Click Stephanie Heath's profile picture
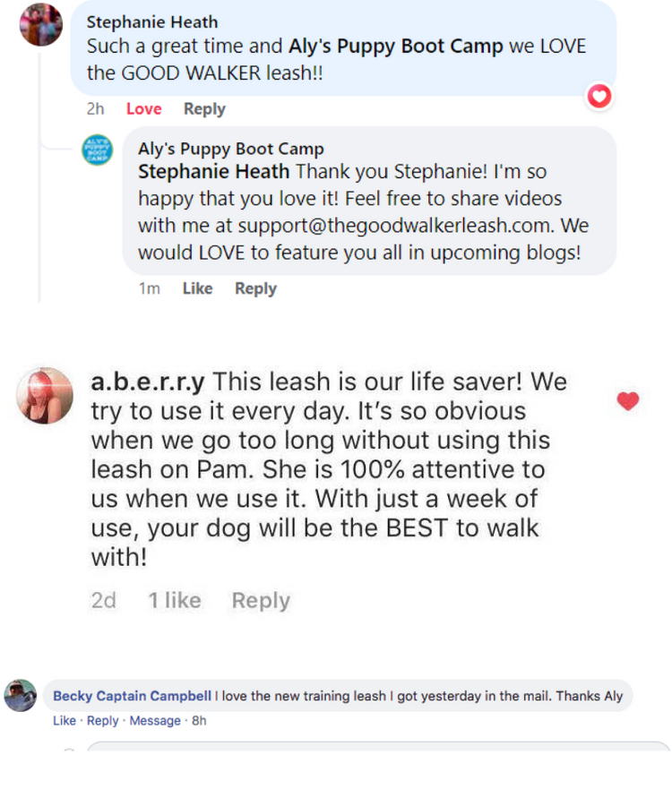This screenshot has height=789, width=672. pyautogui.click(x=41, y=25)
